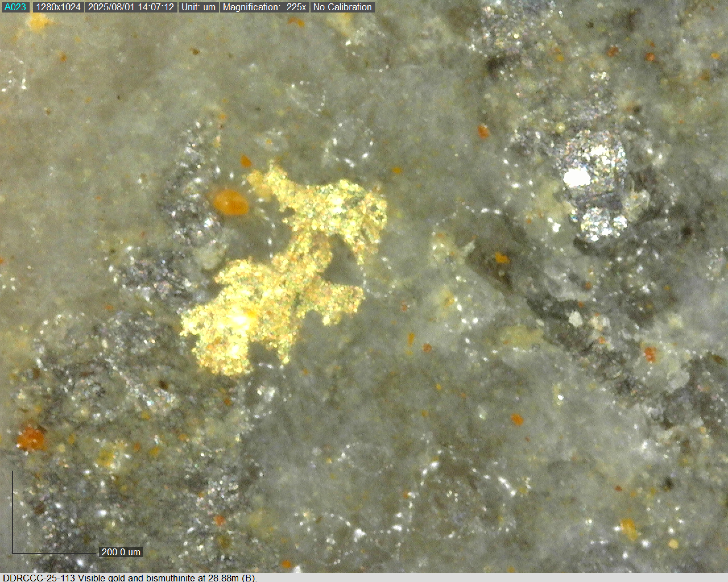Select the 2025/08/01 14:07:12 timestamp label
This screenshot has height=582, width=728.
(131, 7)
